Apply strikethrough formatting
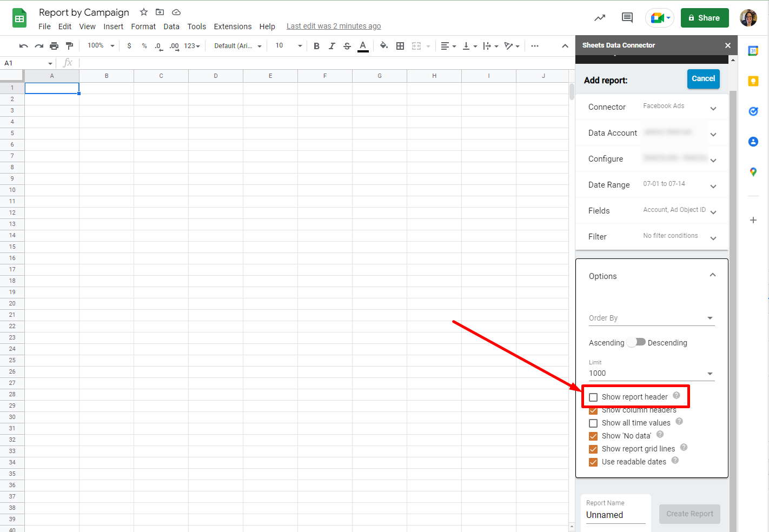 pos(347,46)
